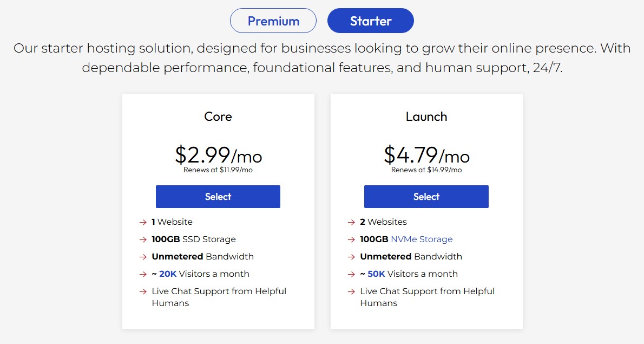Screen dimensions: 644x344
Task: Click the Core plan title
Action: pos(218,116)
